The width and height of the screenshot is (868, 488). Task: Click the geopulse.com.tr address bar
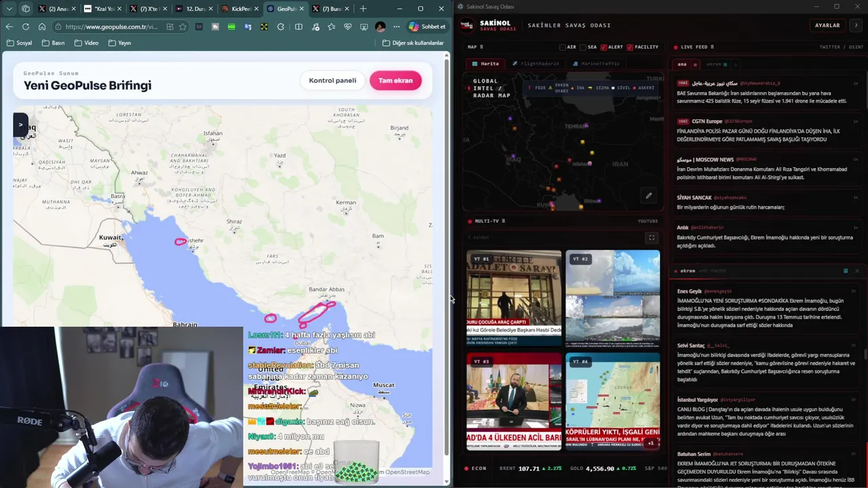tap(112, 26)
